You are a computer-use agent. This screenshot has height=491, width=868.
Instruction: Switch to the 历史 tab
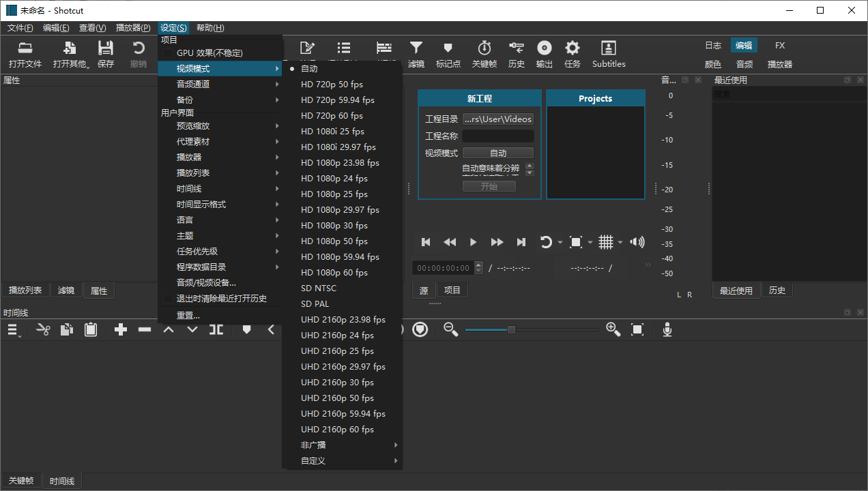777,291
